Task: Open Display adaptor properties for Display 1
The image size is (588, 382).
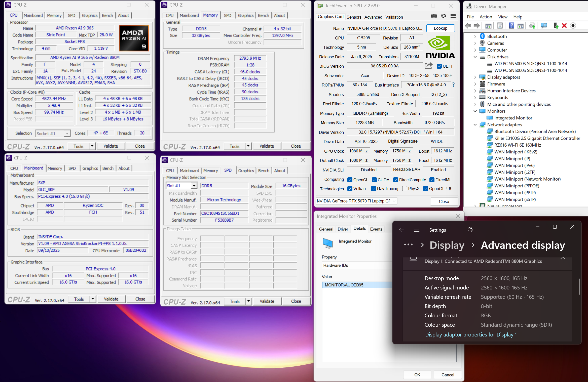Action: click(x=471, y=335)
